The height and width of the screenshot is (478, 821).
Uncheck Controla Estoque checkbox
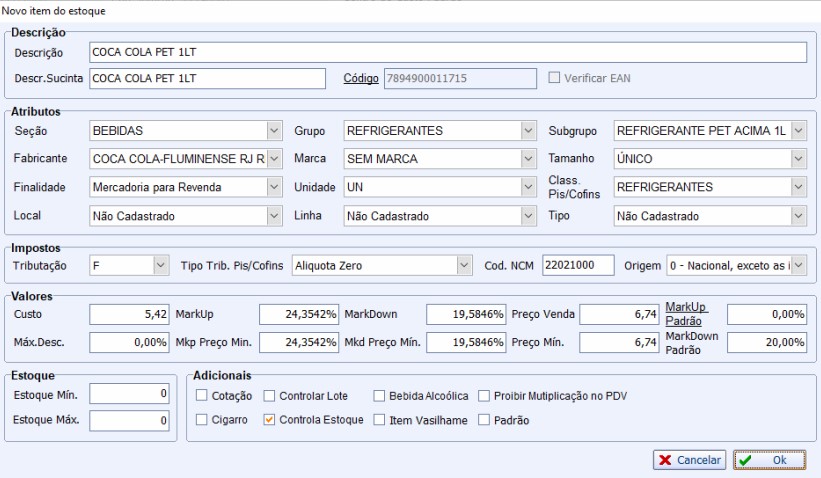[269, 420]
